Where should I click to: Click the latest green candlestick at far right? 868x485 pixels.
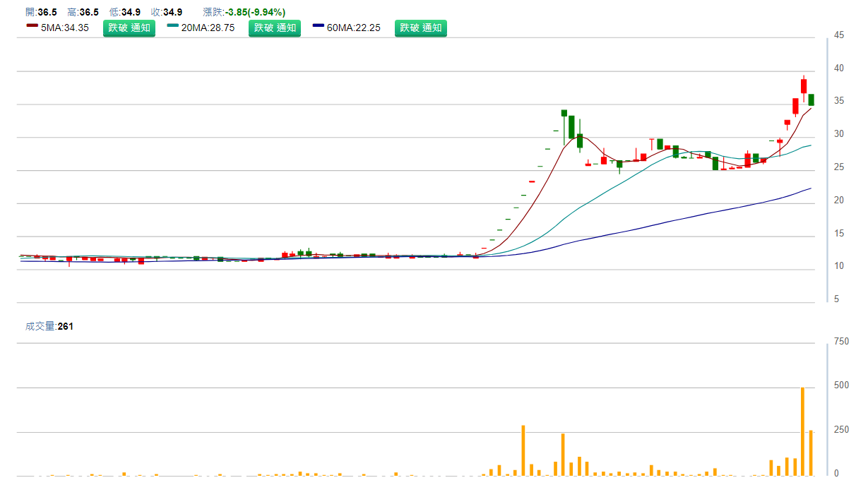[x=811, y=100]
